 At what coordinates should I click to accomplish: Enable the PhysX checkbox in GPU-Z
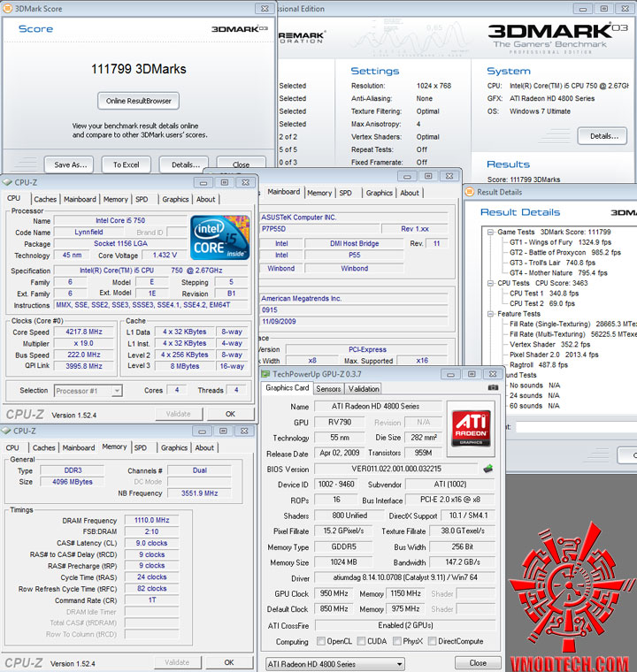(x=397, y=641)
